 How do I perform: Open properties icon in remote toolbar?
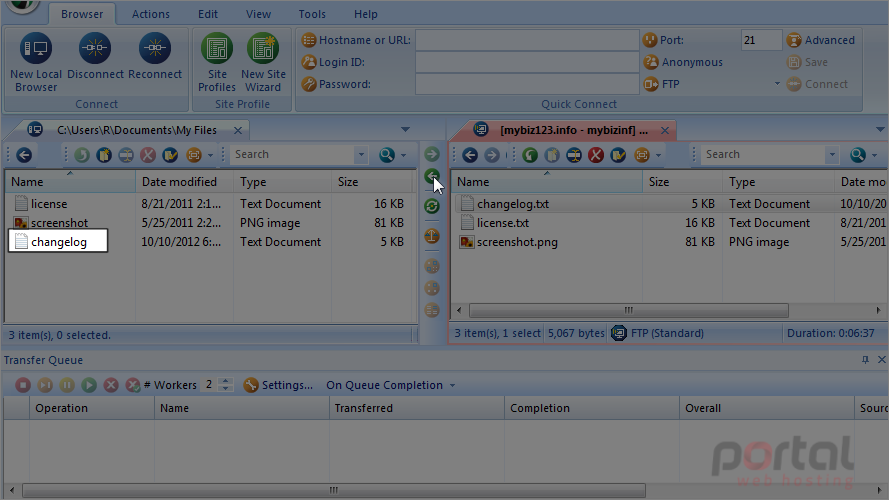pos(618,155)
